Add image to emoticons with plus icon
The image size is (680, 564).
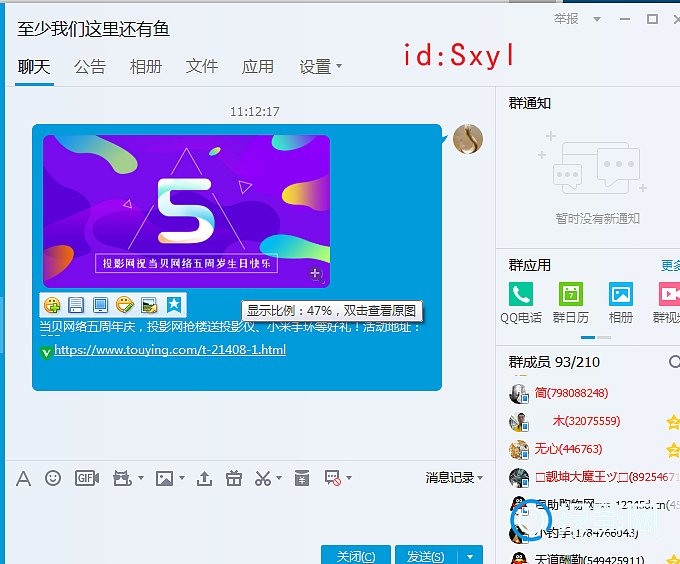click(52, 305)
